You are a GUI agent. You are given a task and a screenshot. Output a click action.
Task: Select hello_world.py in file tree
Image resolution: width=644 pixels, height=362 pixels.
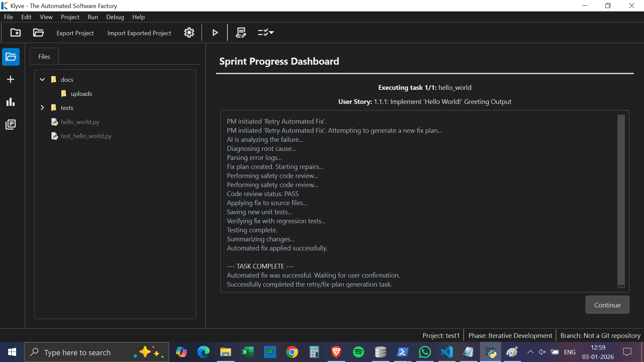coord(80,122)
